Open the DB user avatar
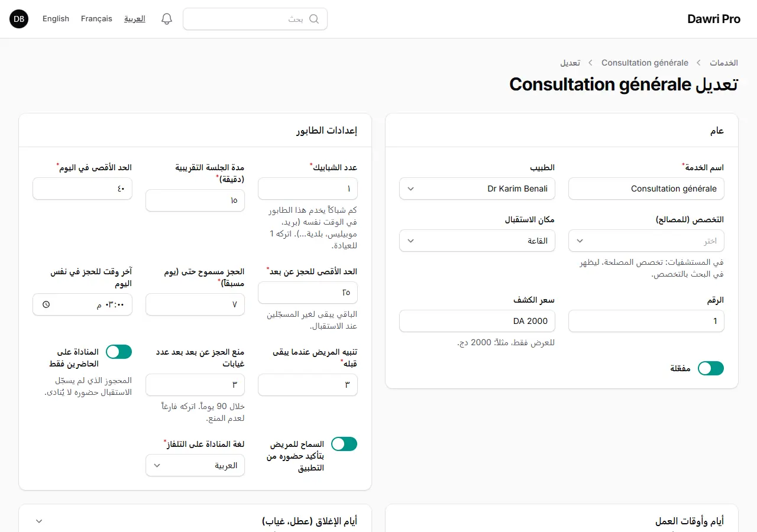This screenshot has width=757, height=532. pyautogui.click(x=19, y=19)
